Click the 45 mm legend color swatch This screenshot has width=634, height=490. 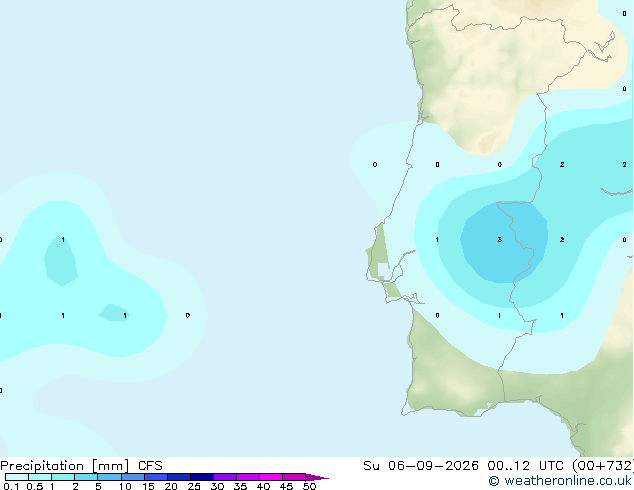(x=294, y=477)
